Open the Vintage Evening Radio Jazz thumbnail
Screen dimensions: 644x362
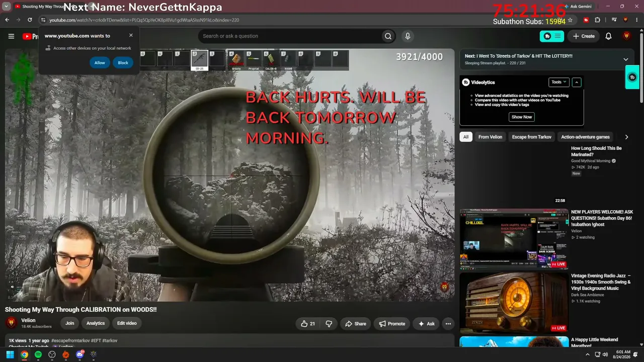514,303
